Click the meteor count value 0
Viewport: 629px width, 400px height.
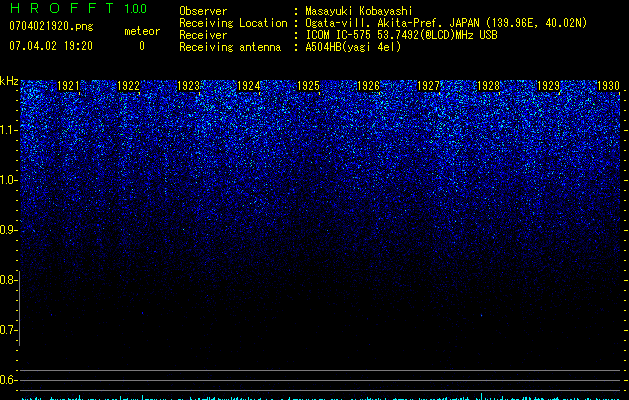[x=142, y=46]
